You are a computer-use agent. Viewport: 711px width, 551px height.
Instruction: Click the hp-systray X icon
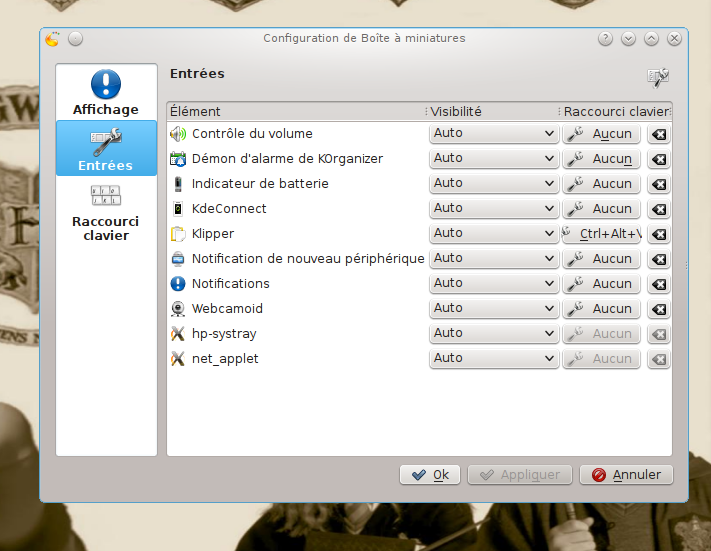pos(178,333)
